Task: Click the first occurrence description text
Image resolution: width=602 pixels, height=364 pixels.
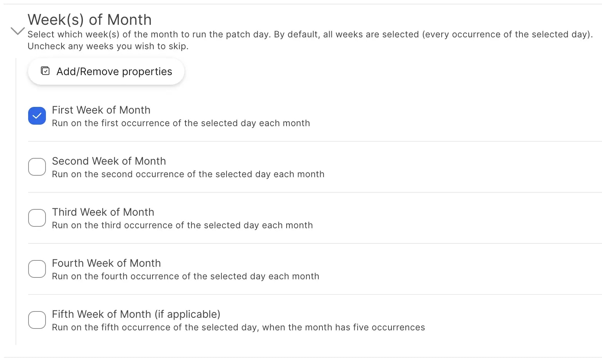Action: 181,123
